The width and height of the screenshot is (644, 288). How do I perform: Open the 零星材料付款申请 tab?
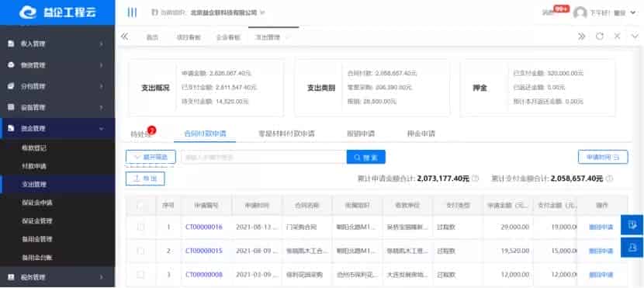pos(286,134)
